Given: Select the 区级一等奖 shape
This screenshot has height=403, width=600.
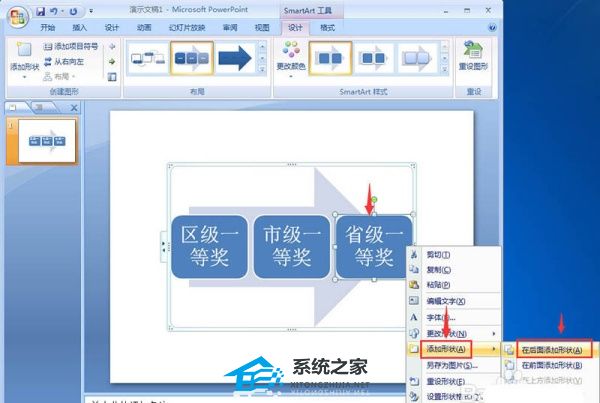Looking at the screenshot, I should [209, 246].
